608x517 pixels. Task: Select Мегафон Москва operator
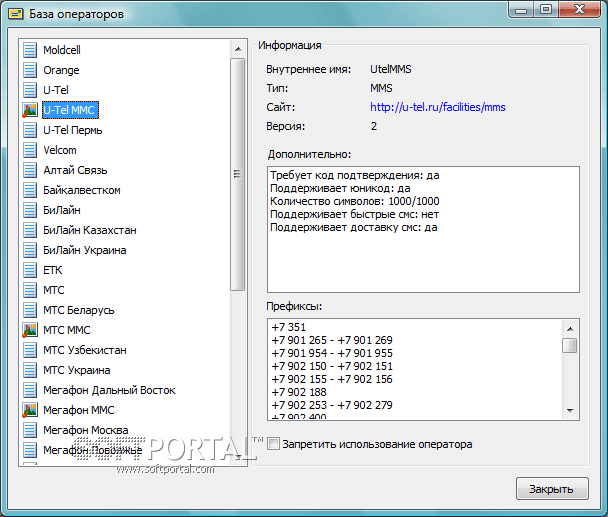(86, 430)
